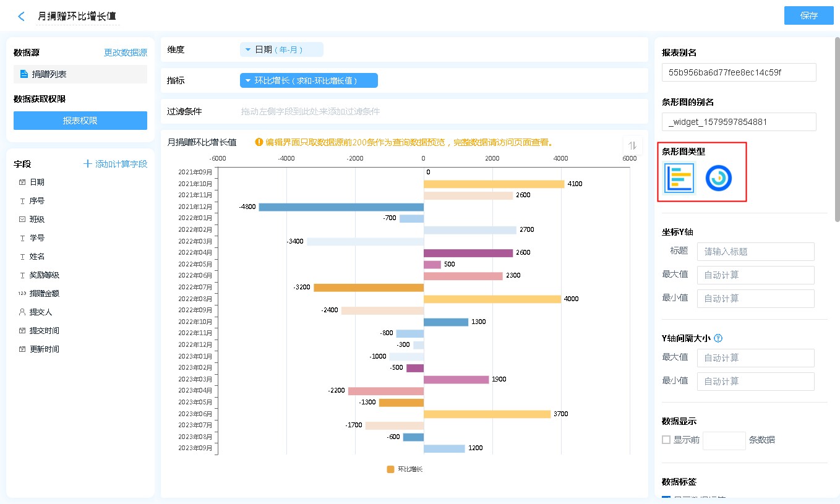Enable the 显示前 checkbox under 数据显示

[x=666, y=440]
